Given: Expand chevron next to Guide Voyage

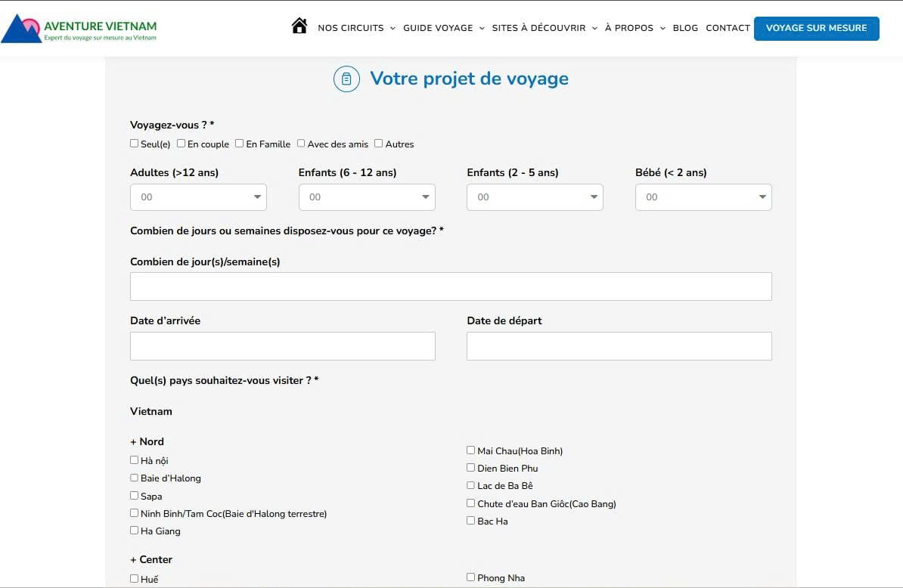Looking at the screenshot, I should pyautogui.click(x=482, y=28).
